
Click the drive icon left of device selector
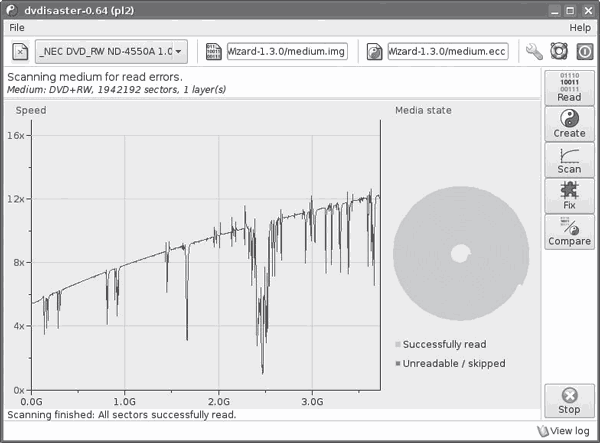click(19, 51)
